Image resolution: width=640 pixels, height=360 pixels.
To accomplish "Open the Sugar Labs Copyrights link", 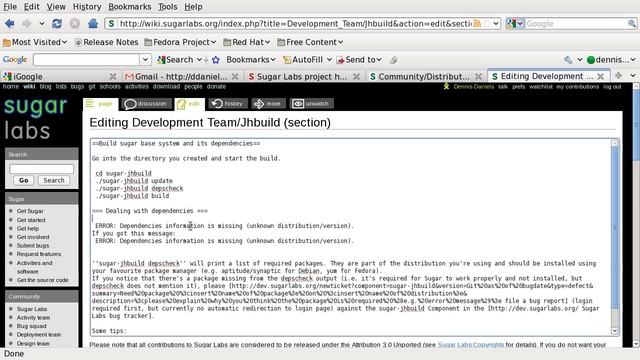I will tap(471, 345).
